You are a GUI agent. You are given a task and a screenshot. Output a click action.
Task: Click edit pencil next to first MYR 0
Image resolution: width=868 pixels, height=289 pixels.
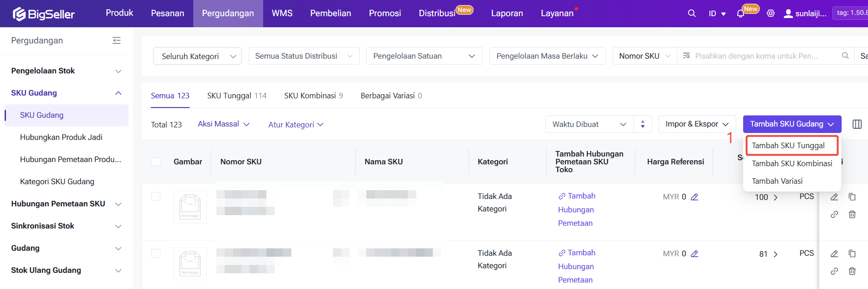(x=694, y=197)
